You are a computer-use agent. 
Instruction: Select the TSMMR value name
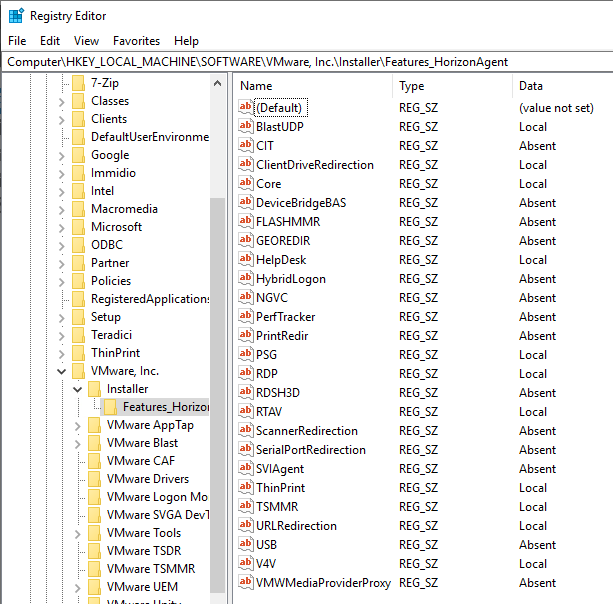[277, 507]
